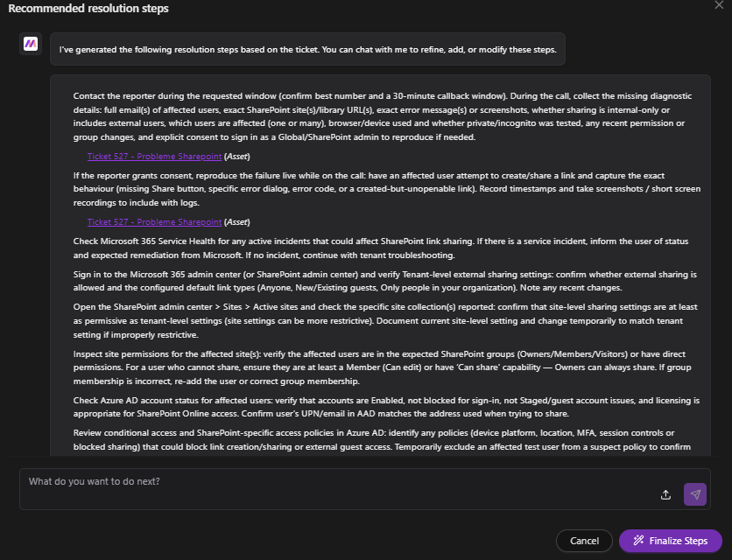732x560 pixels.
Task: Click the assistant avatar icon
Action: tap(31, 44)
